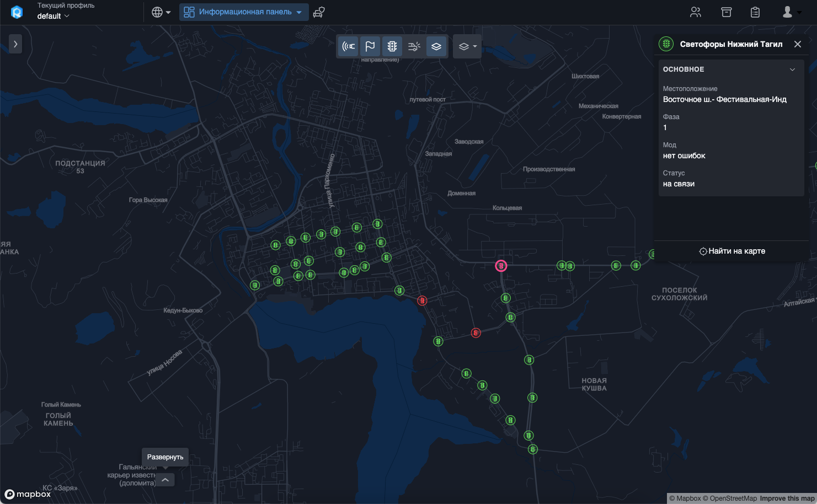Open the Информационная панель menu
This screenshot has height=504, width=817.
tap(243, 12)
